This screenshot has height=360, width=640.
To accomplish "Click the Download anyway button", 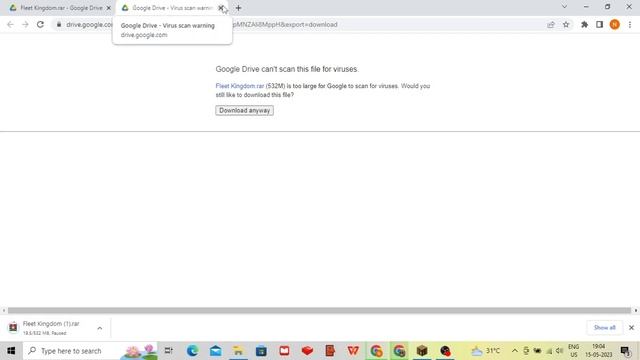I will 244,111.
